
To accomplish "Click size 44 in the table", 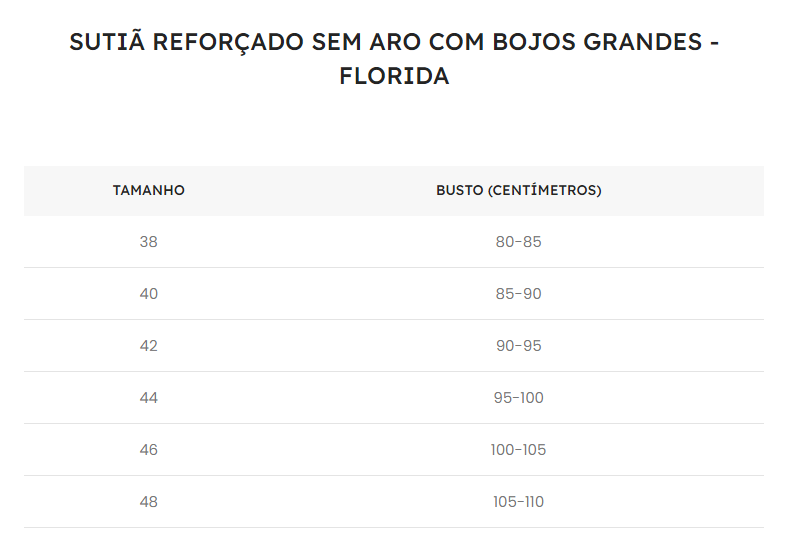I will click(149, 398).
